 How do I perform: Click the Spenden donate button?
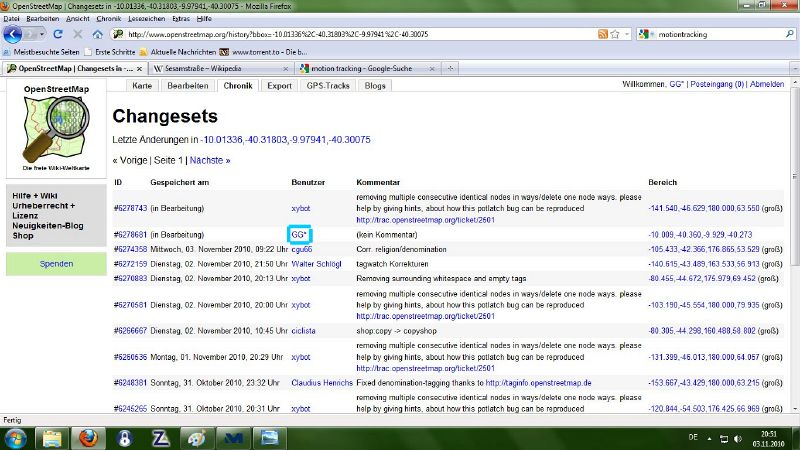tap(56, 264)
